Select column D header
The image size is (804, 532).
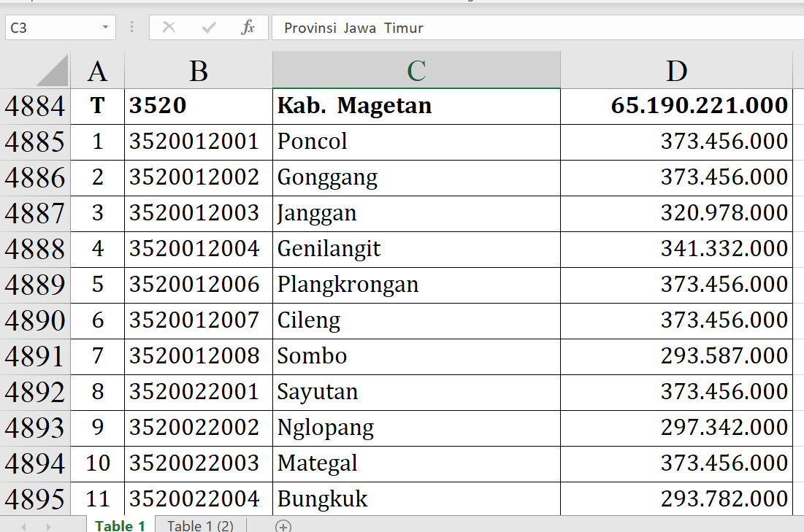coord(676,71)
